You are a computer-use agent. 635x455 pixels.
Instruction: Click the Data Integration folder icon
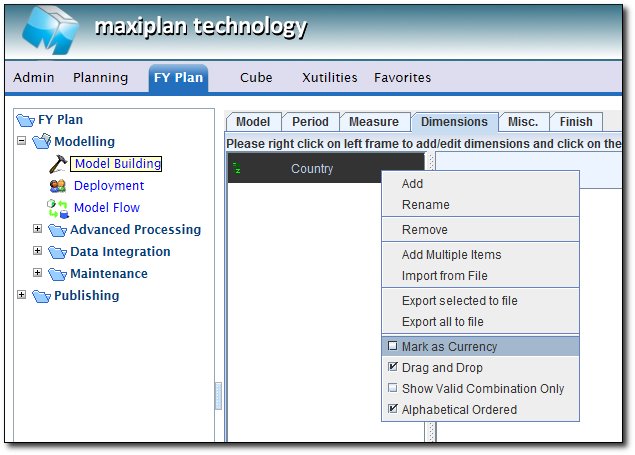pyautogui.click(x=58, y=252)
